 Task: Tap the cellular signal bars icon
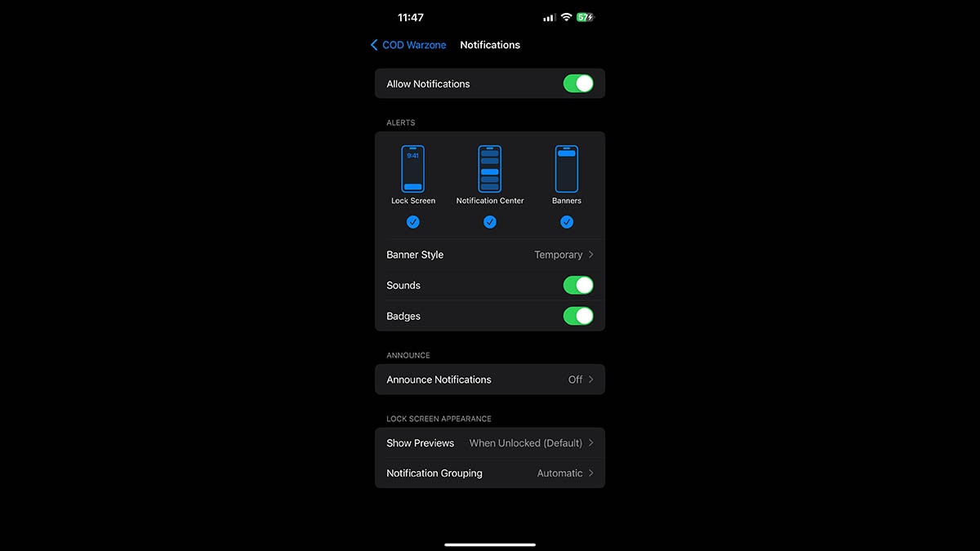coord(548,17)
